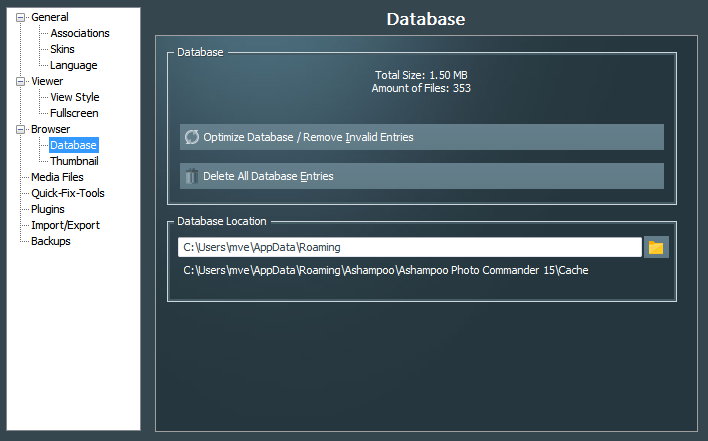Select the Fullscreen settings entry
Screen dimensions: 708x441
(x=74, y=113)
